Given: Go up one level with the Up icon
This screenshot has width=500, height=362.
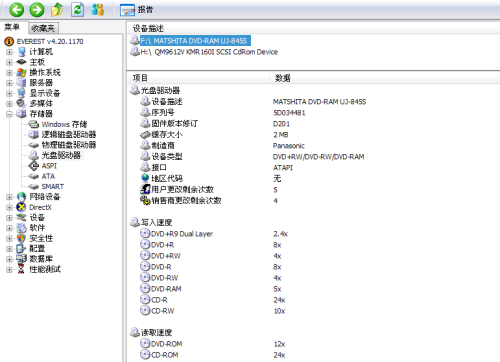Looking at the screenshot, I should pos(57,10).
